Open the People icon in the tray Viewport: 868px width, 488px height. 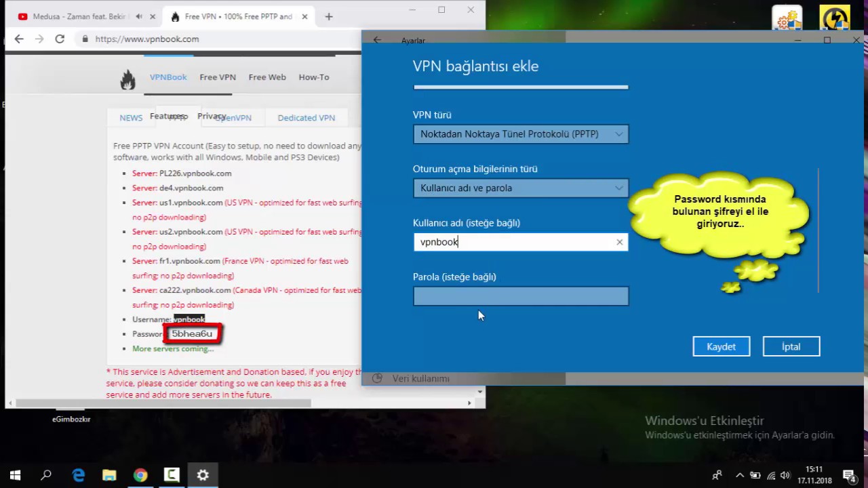coord(717,475)
